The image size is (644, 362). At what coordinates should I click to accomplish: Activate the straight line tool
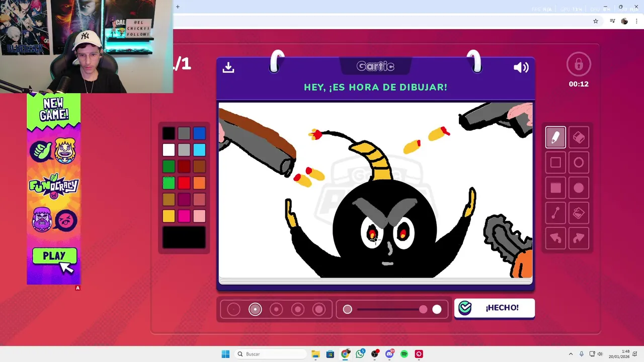pos(555,213)
